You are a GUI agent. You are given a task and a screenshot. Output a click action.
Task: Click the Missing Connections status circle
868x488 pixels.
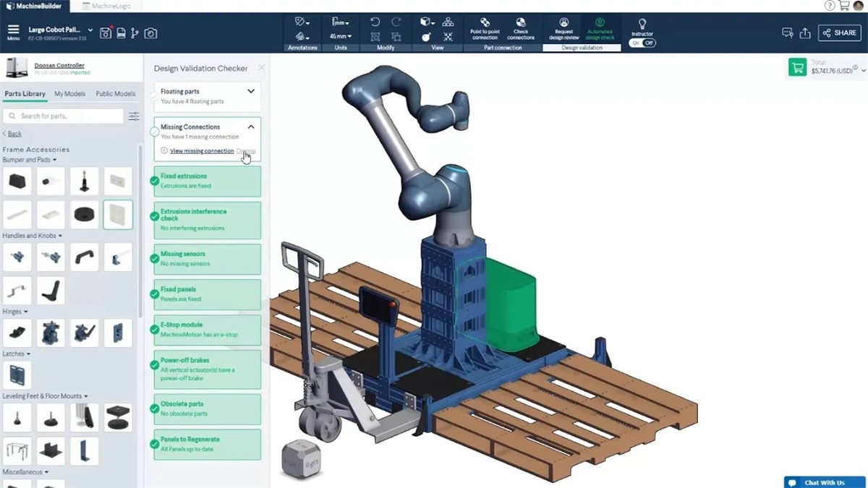pos(154,132)
